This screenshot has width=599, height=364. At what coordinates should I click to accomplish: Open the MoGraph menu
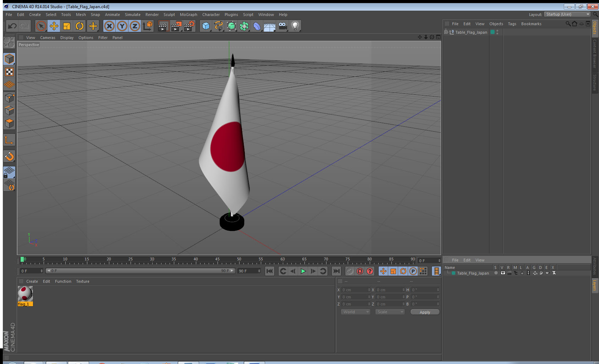[x=188, y=15]
